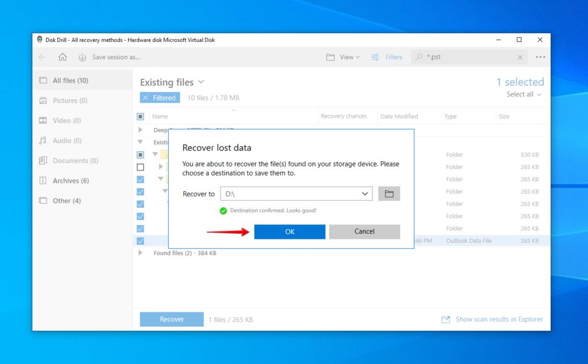The width and height of the screenshot is (588, 364).
Task: Expand the Found files (2) group
Action: click(140, 253)
